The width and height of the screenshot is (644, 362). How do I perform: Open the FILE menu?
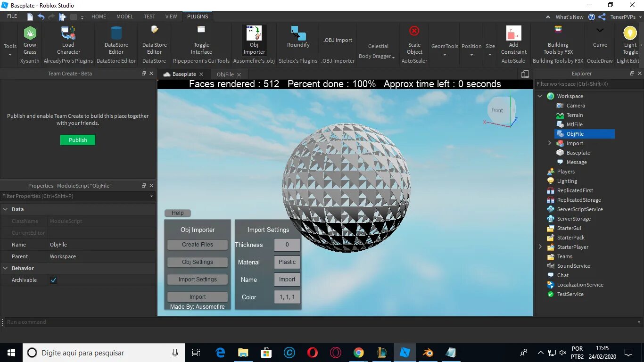12,16
